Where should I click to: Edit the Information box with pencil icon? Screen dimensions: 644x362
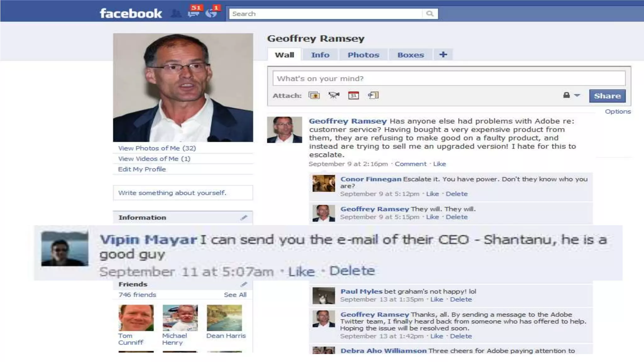244,217
